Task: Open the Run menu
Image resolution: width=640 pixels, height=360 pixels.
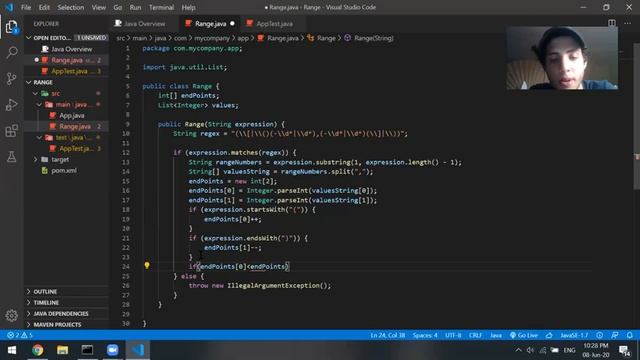Action: [x=135, y=7]
